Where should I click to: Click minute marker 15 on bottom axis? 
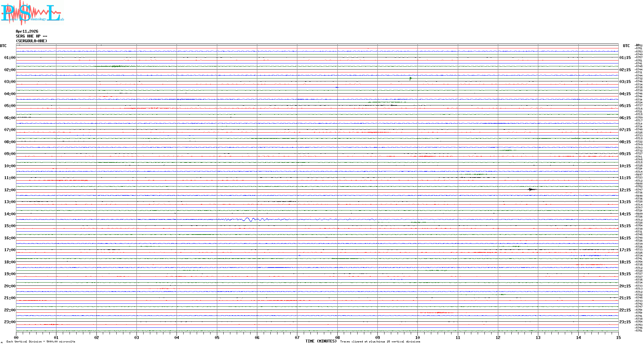618,337
